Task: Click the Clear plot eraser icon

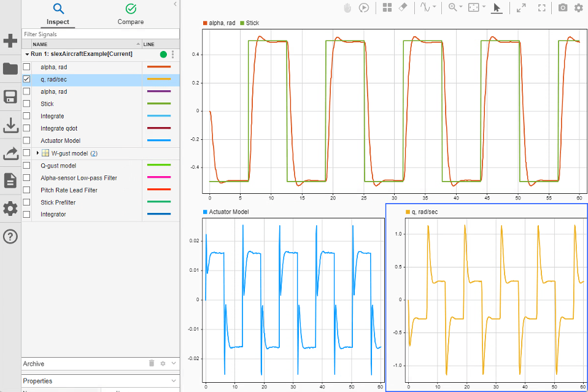Action: [x=403, y=7]
